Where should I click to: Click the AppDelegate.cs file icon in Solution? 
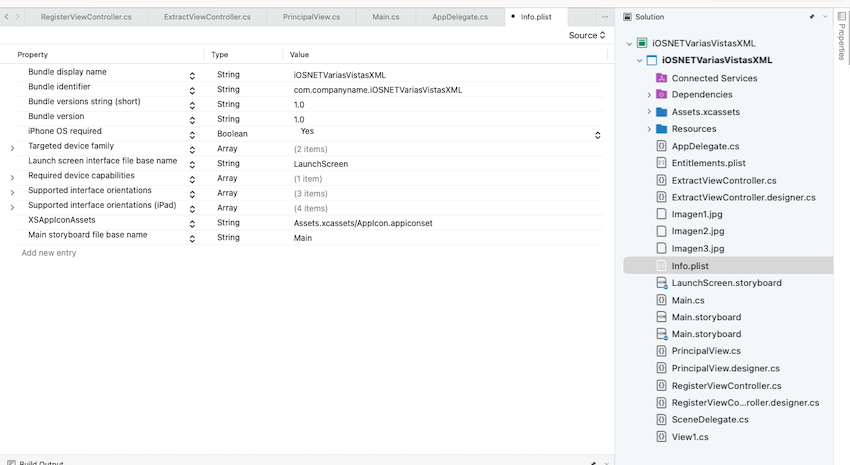[x=661, y=146]
